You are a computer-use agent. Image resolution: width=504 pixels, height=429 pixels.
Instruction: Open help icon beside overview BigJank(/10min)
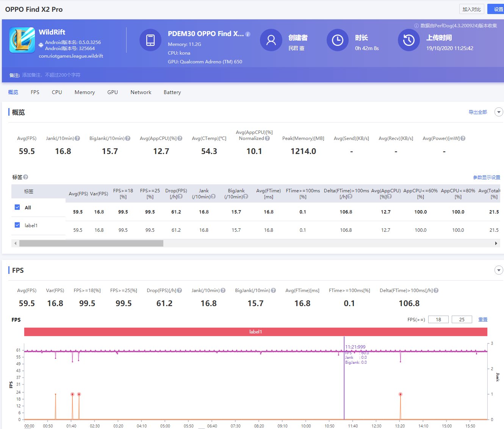(x=128, y=138)
